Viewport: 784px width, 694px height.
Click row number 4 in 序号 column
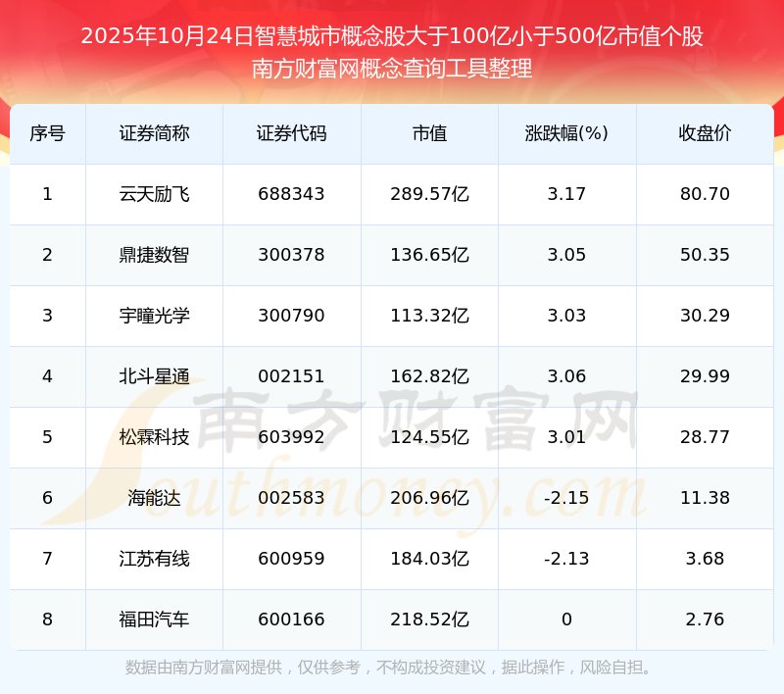47,376
